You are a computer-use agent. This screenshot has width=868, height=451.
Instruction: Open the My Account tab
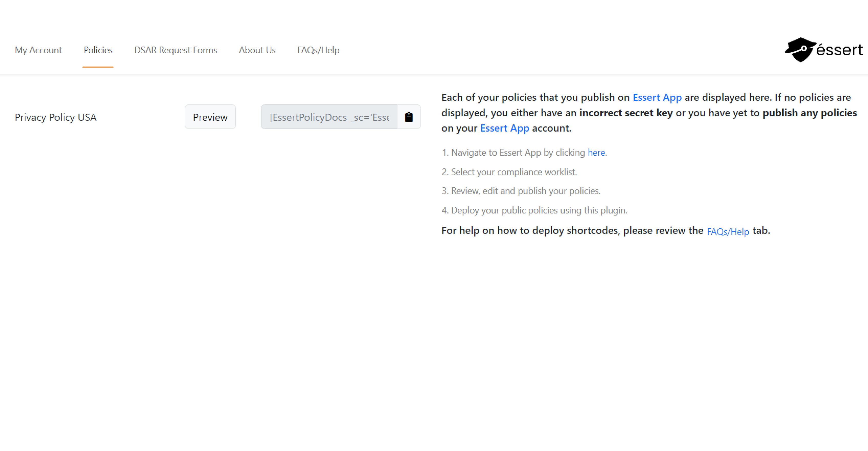pyautogui.click(x=38, y=50)
